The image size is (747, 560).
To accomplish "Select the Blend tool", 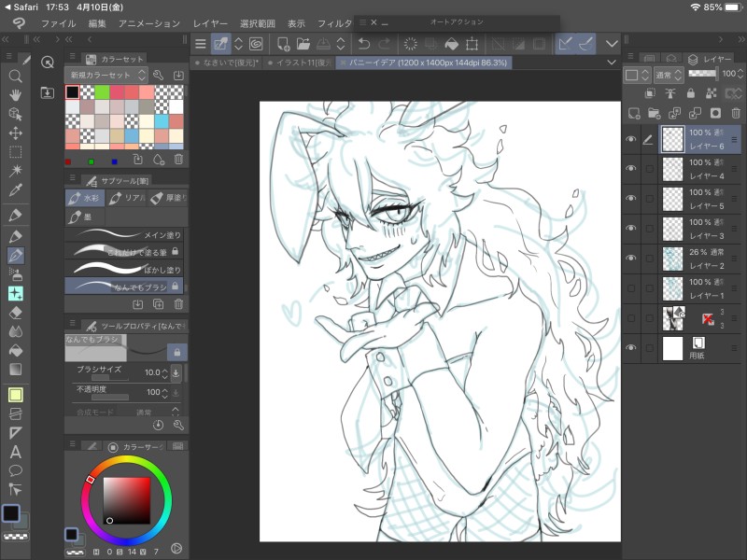I will pos(15,332).
